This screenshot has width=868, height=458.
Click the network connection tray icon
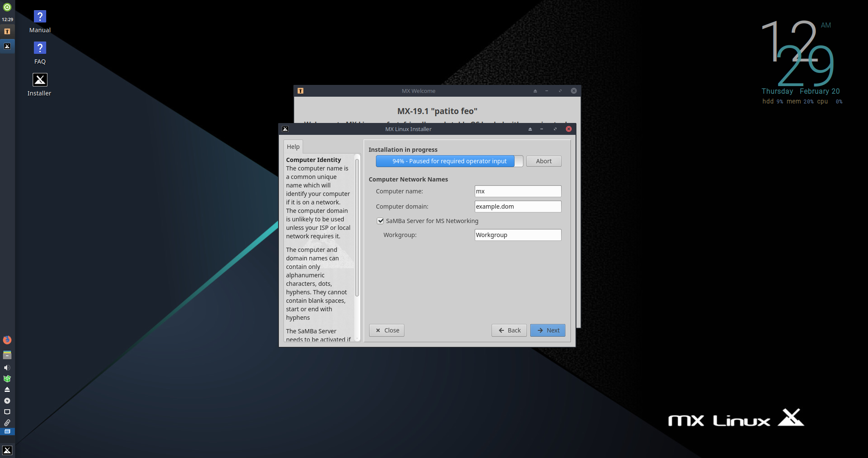click(x=7, y=412)
